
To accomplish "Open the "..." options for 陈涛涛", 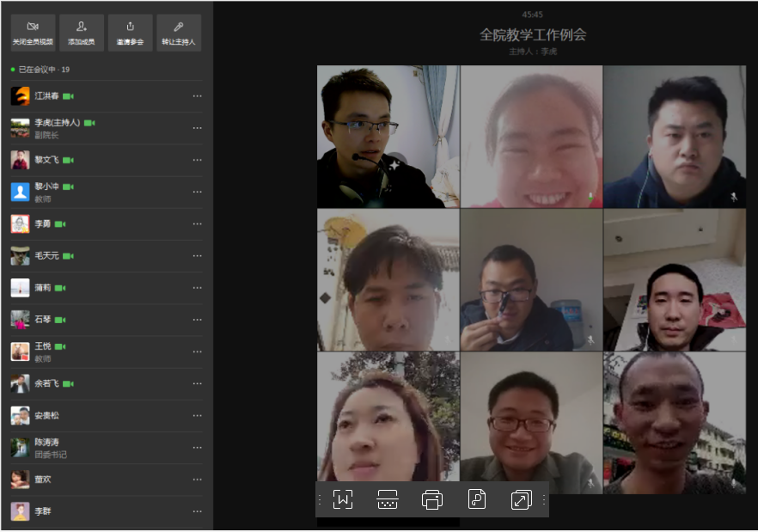I will (197, 448).
